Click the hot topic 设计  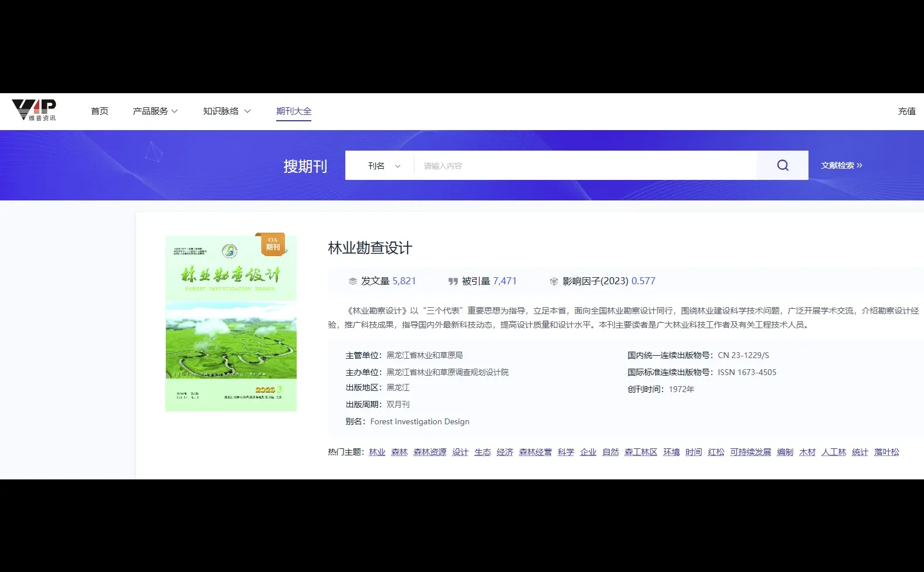tap(460, 452)
